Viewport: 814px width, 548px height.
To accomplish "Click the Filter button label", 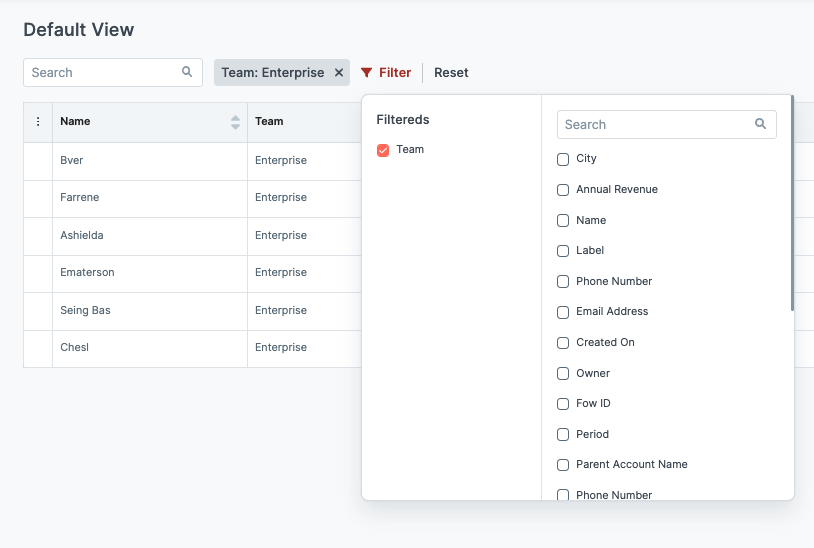I will click(395, 73).
